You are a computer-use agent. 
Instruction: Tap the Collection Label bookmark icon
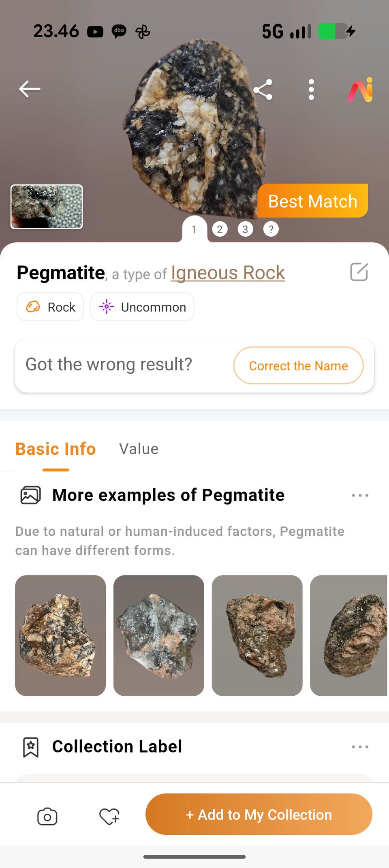(31, 747)
